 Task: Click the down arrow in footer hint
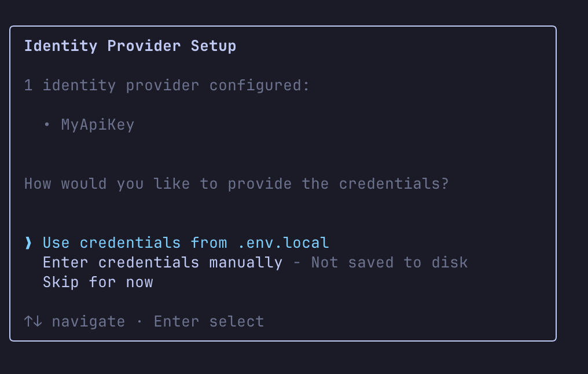pyautogui.click(x=37, y=321)
